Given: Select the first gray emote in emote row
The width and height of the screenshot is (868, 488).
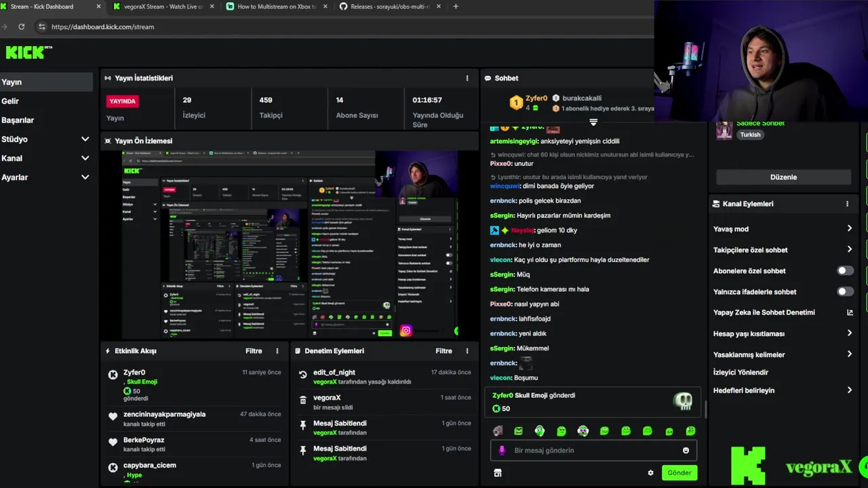Looking at the screenshot, I should [x=498, y=431].
